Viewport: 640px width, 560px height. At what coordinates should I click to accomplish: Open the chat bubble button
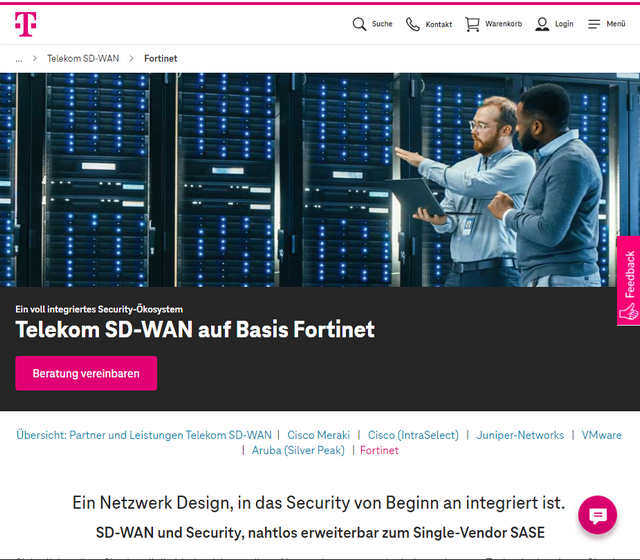(x=598, y=515)
